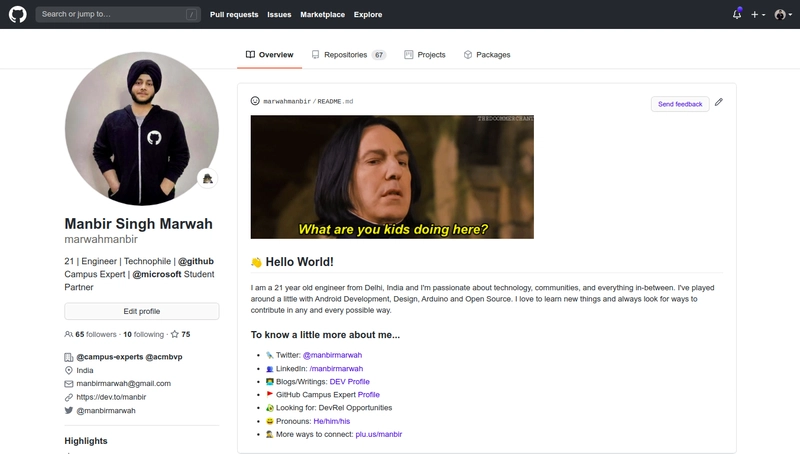Set status via emoji badge on avatar

point(208,179)
